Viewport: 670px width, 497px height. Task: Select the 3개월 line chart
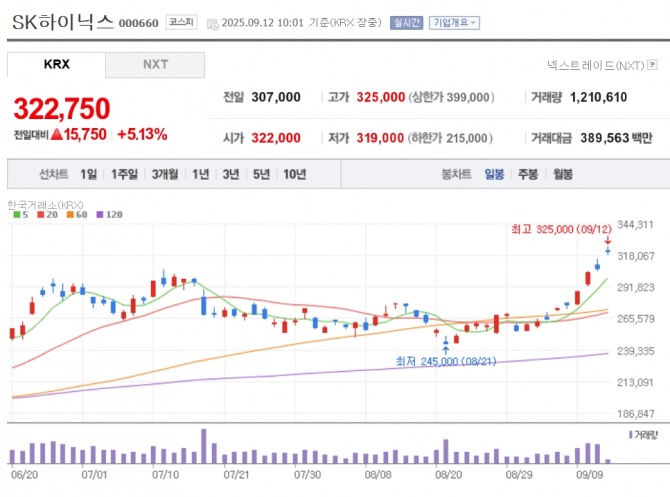coord(165,174)
